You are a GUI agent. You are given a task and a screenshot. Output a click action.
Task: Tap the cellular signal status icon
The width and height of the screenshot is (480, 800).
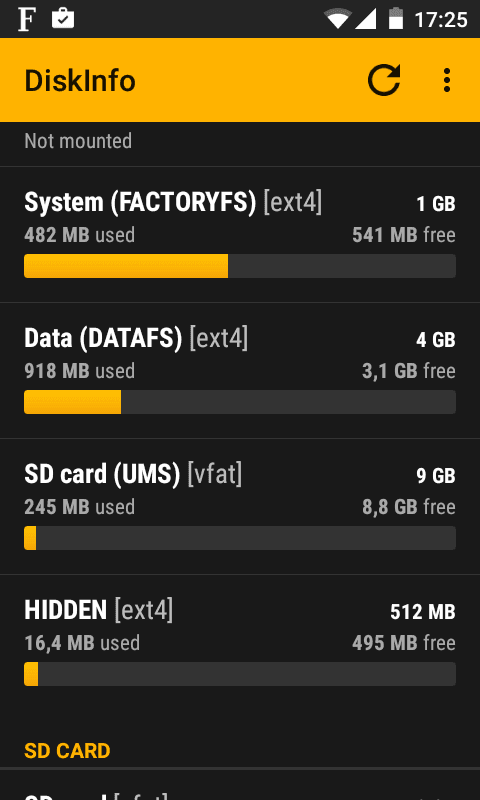pyautogui.click(x=365, y=20)
